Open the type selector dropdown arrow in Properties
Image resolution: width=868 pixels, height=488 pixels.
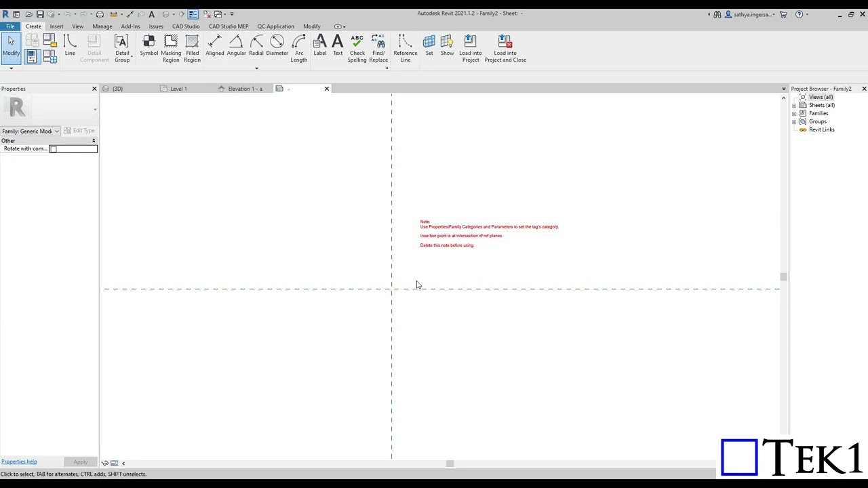[x=95, y=109]
